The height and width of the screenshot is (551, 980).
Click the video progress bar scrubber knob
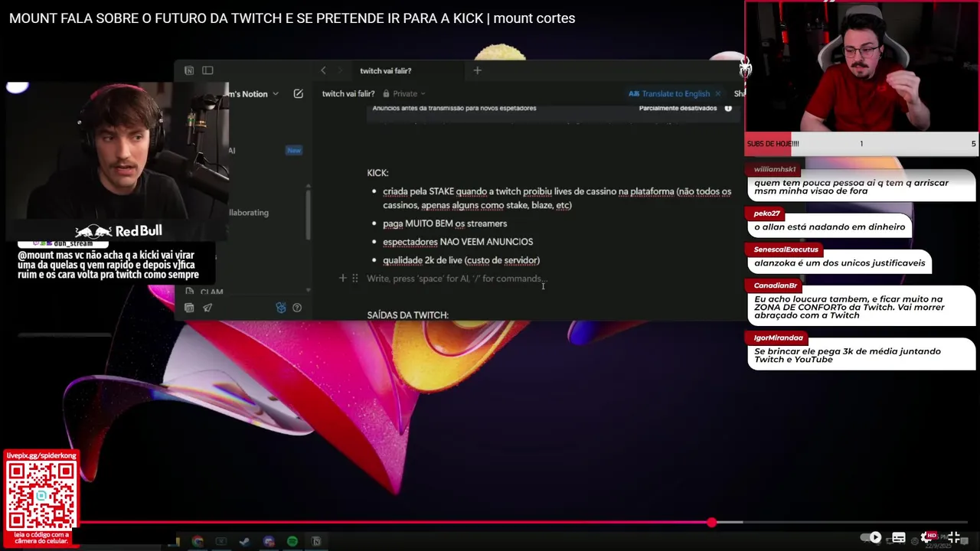712,523
